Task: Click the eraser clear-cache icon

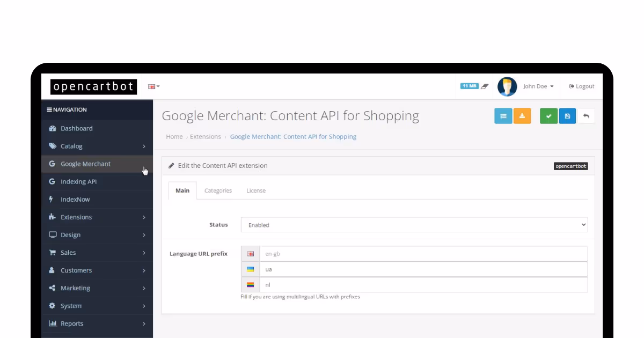Action: click(485, 86)
